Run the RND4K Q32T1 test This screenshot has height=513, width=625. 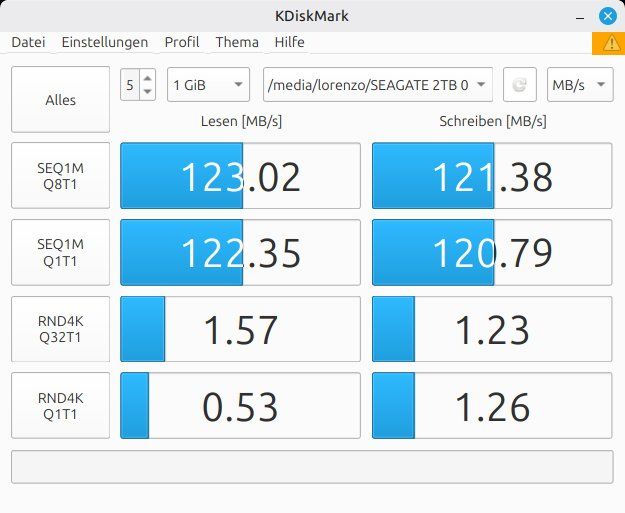pyautogui.click(x=61, y=329)
